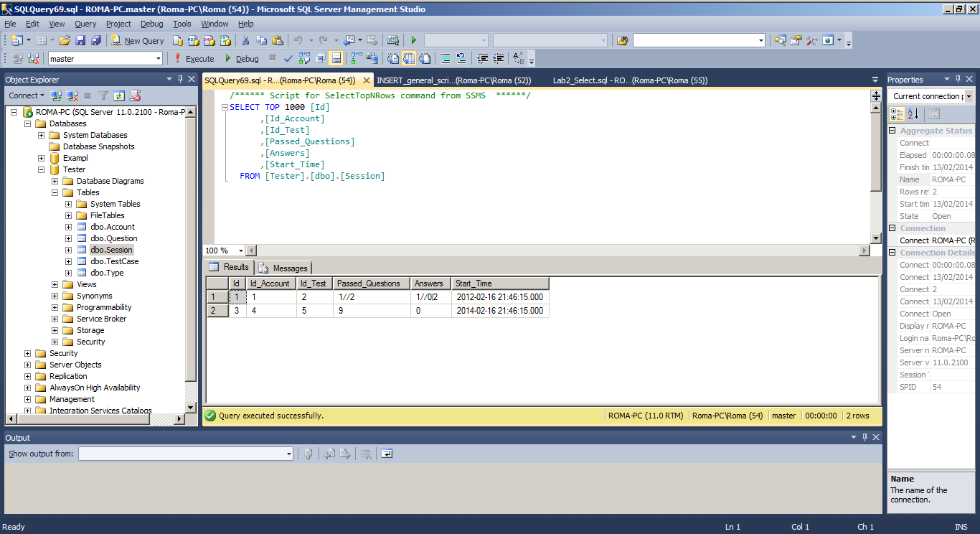Cut selection with the scissors icon
This screenshot has height=534, width=980.
click(245, 40)
